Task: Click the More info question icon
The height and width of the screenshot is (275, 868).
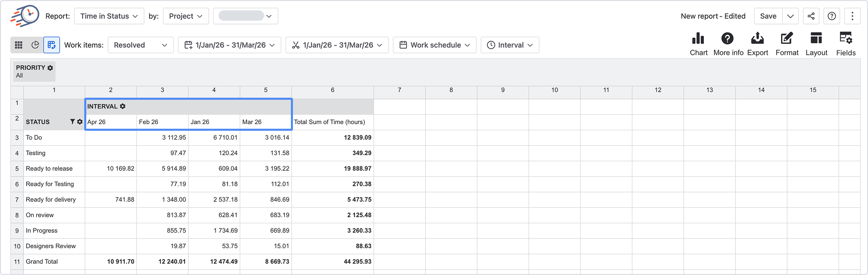Action: point(727,38)
